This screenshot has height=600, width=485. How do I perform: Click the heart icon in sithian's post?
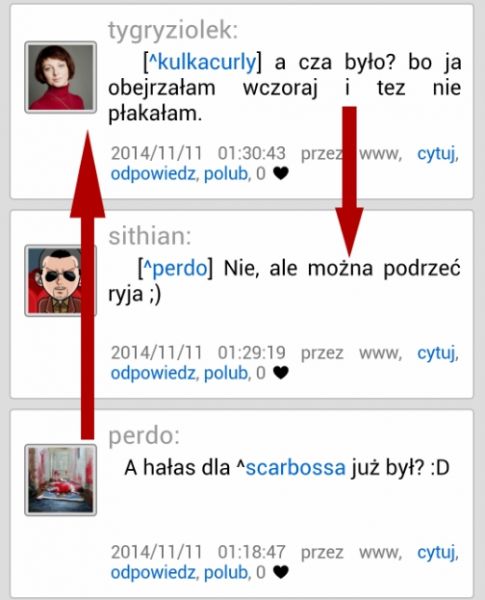click(x=281, y=373)
